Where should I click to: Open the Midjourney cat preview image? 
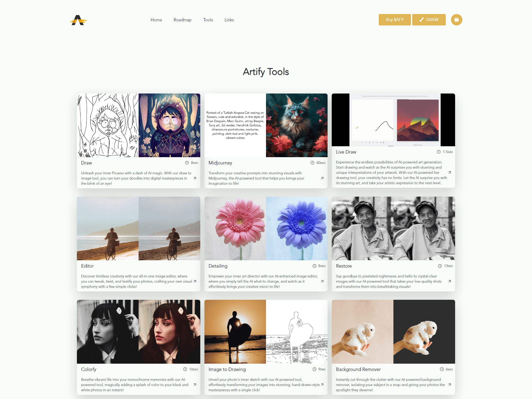pos(297,125)
